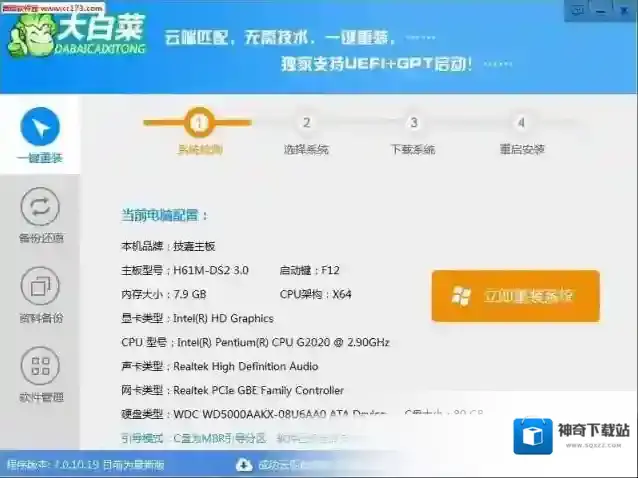Click the feedback message icon in title bar
The height and width of the screenshot is (478, 638).
pyautogui.click(x=577, y=11)
